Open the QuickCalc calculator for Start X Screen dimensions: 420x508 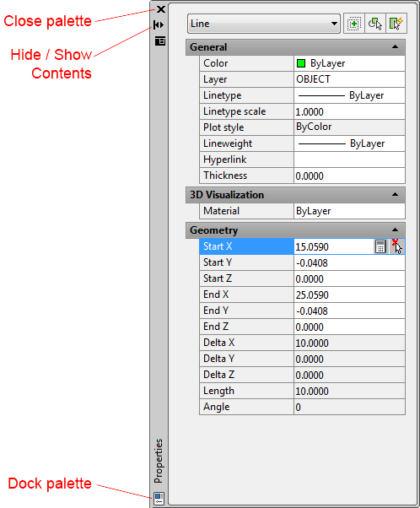click(x=380, y=246)
